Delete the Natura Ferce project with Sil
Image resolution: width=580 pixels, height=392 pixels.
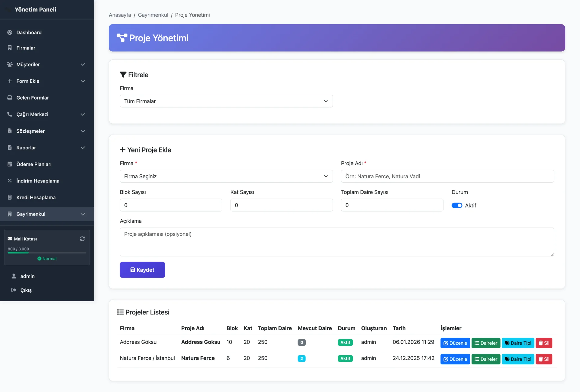click(544, 359)
